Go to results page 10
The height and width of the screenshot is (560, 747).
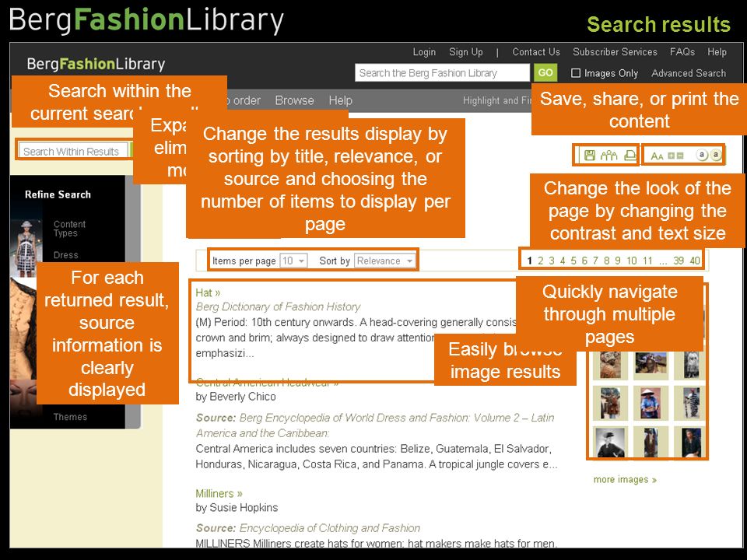632,261
